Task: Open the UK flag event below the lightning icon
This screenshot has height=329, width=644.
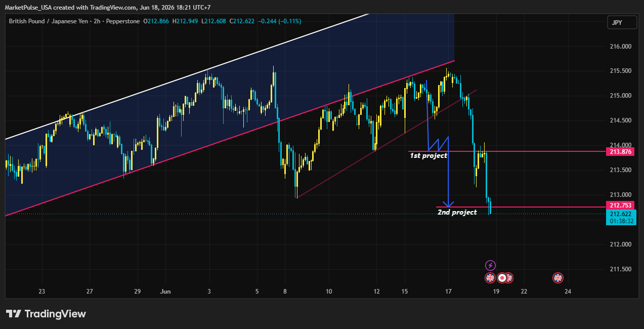Action: 490,277
